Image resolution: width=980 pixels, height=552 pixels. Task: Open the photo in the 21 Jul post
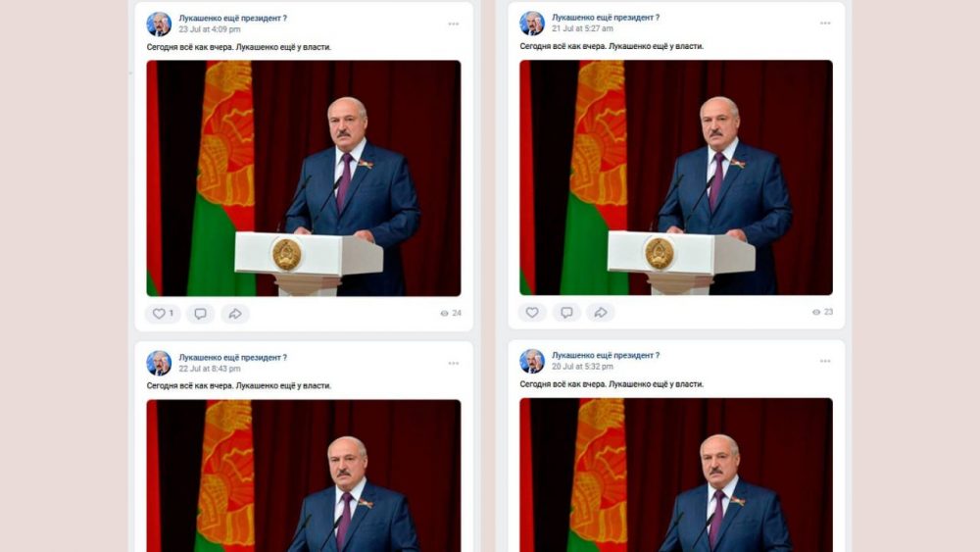click(x=676, y=177)
